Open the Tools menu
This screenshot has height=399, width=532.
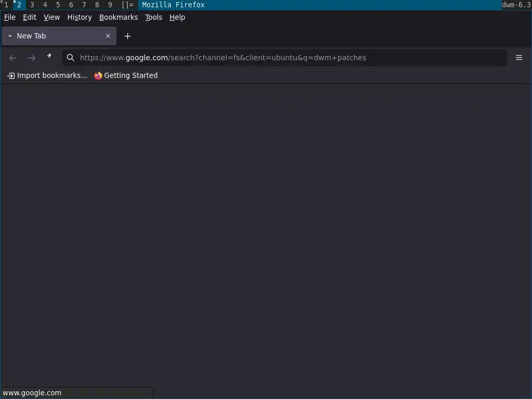point(154,17)
